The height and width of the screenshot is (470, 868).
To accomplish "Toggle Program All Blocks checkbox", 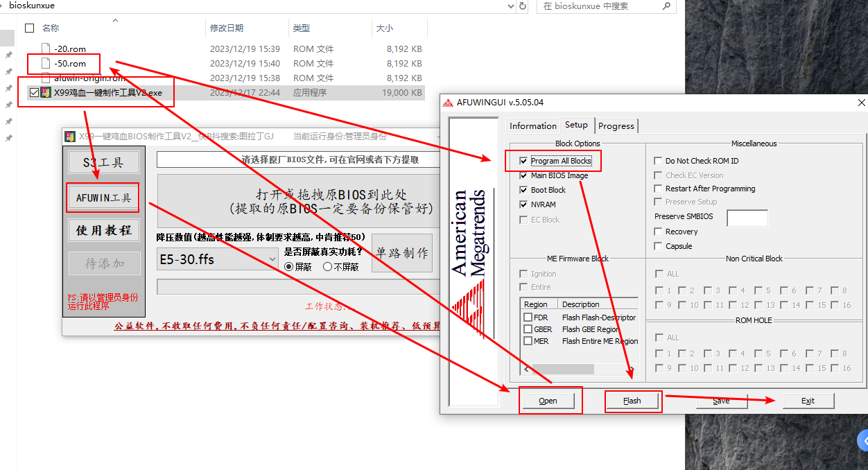I will coord(523,161).
